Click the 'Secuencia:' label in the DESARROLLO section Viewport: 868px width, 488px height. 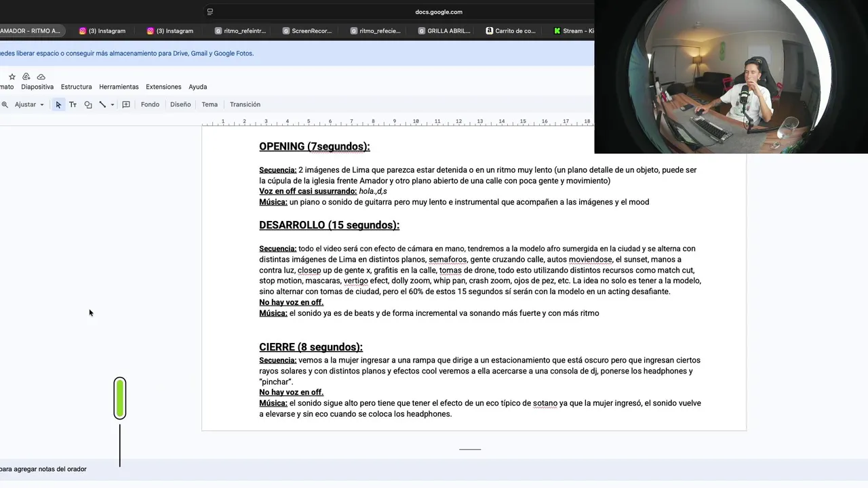click(x=277, y=249)
